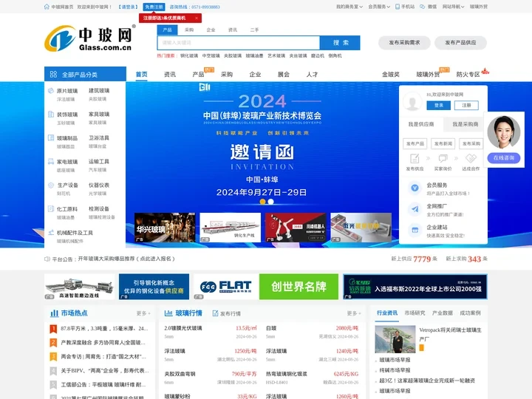Click the 机械配件及工具 category icon
This screenshot has width=532, height=399.
pos(51,233)
